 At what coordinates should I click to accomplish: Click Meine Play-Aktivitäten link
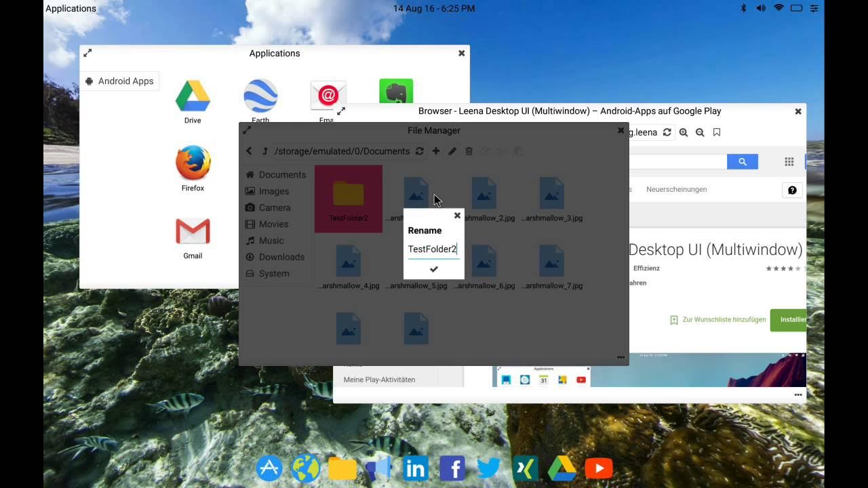(x=379, y=380)
